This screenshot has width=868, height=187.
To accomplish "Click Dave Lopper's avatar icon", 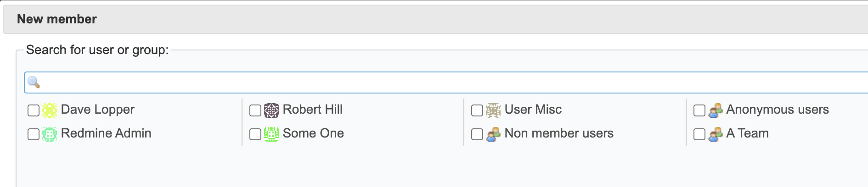I will pos(50,110).
